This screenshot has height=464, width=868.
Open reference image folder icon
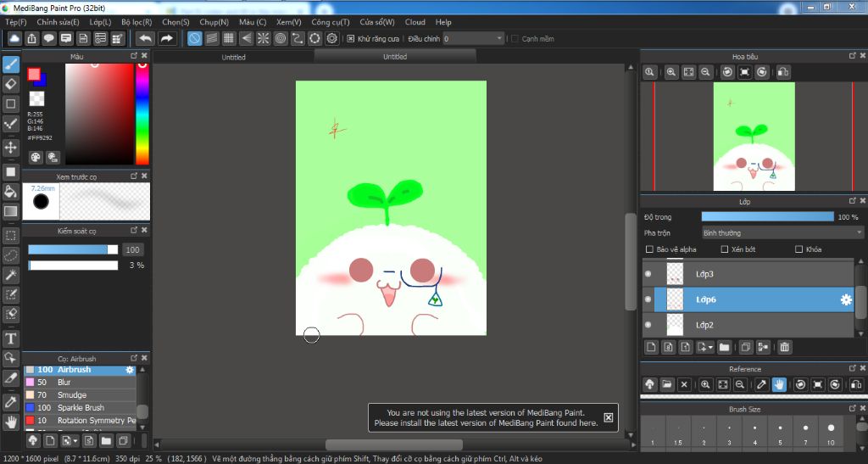pos(667,384)
